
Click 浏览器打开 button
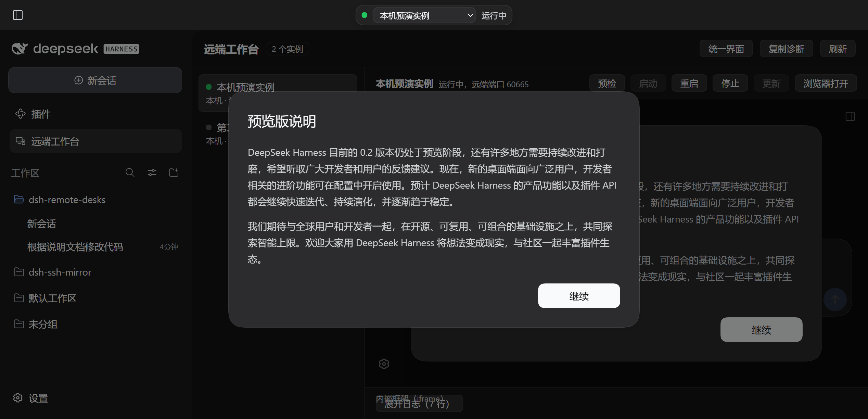point(826,83)
